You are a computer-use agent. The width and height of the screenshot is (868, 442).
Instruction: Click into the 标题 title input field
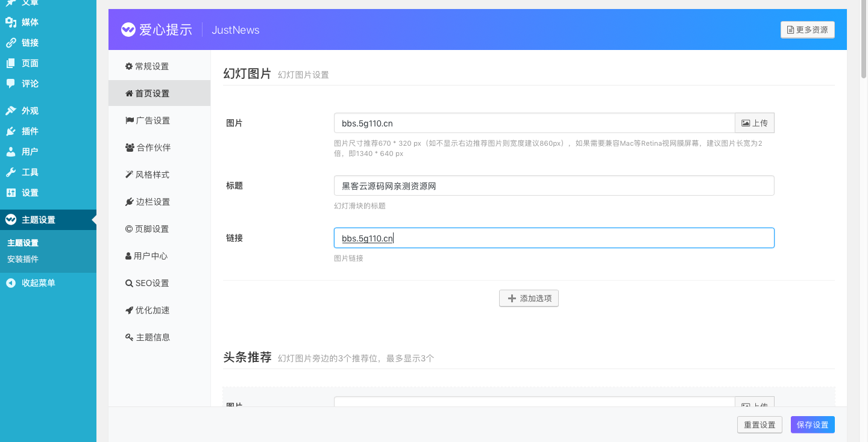(553, 186)
